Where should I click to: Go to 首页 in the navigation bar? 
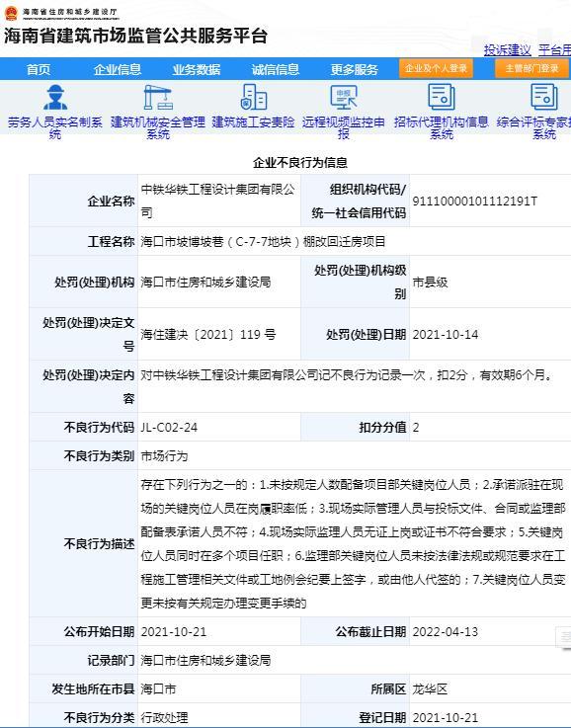[39, 69]
